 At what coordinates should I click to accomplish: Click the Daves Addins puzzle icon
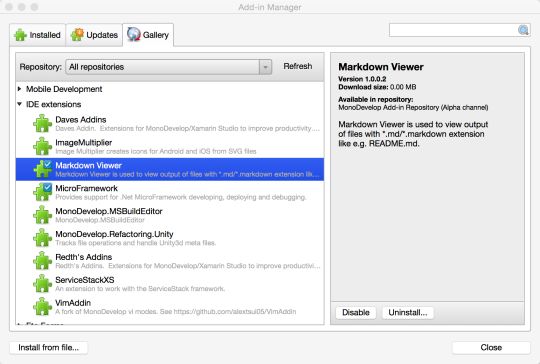click(42, 123)
